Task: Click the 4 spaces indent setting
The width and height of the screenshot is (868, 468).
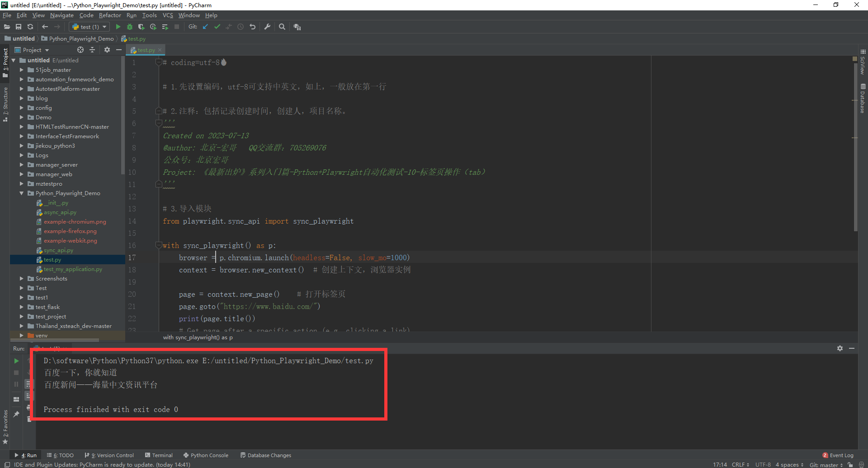Action: pos(789,464)
